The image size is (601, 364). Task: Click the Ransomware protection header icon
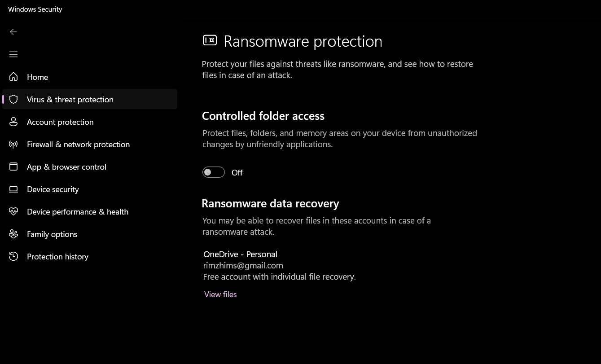[x=210, y=40]
